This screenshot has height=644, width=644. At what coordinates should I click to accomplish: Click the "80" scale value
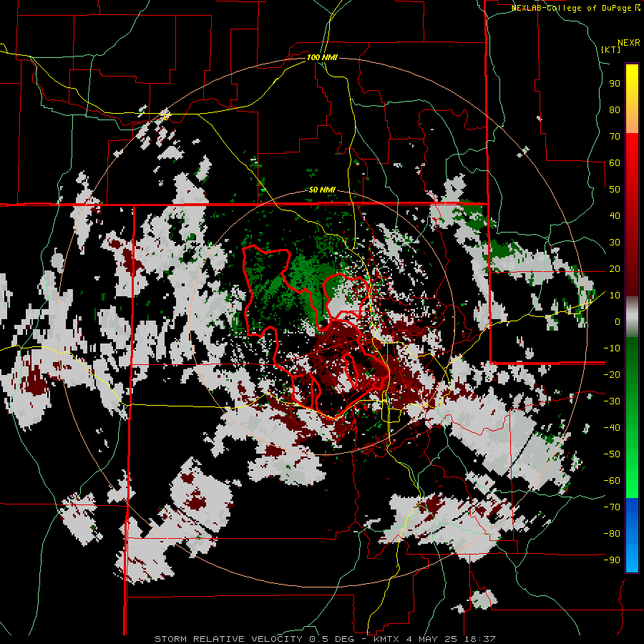pyautogui.click(x=615, y=109)
